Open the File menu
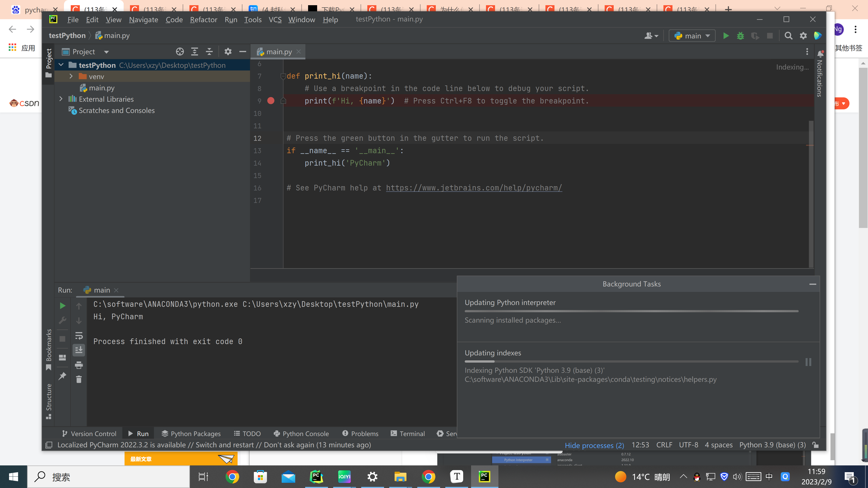Image resolution: width=868 pixels, height=488 pixels. coord(73,19)
